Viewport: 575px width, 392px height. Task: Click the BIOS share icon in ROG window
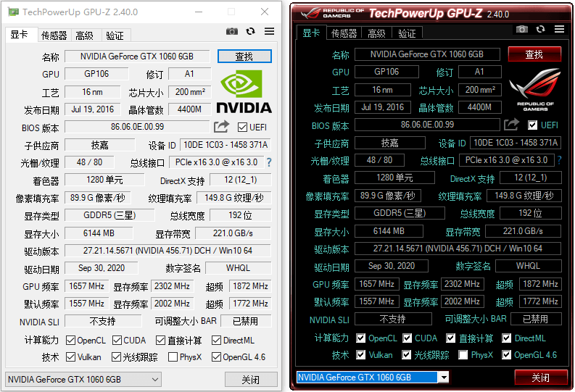coord(512,125)
